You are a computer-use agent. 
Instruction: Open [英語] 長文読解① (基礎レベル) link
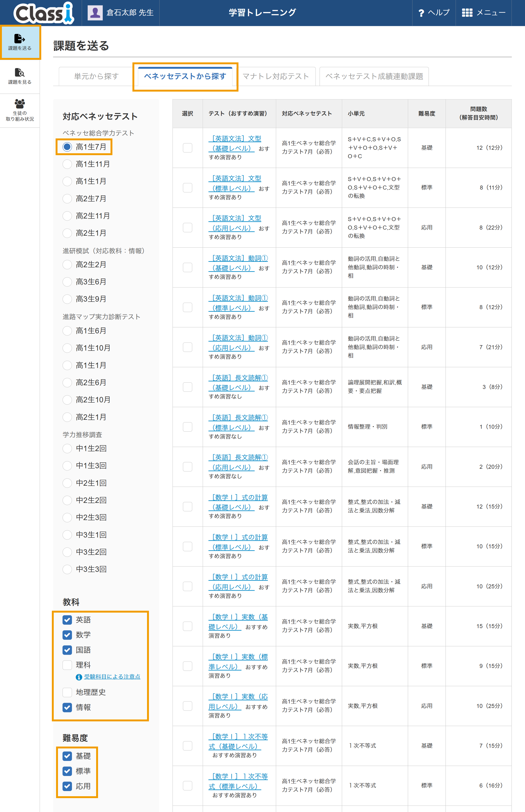(x=238, y=383)
